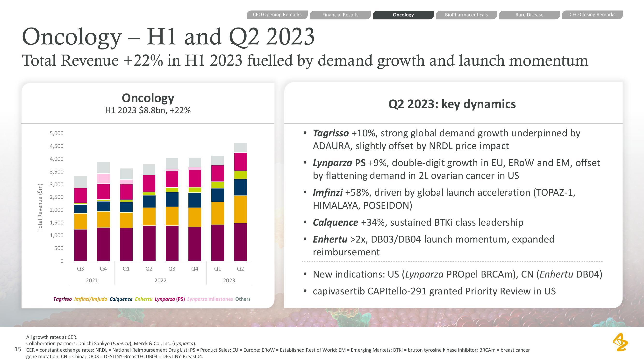Screen dimensions: 644x362
Task: Select the Q4 2021 chart bar
Action: pyautogui.click(x=103, y=212)
